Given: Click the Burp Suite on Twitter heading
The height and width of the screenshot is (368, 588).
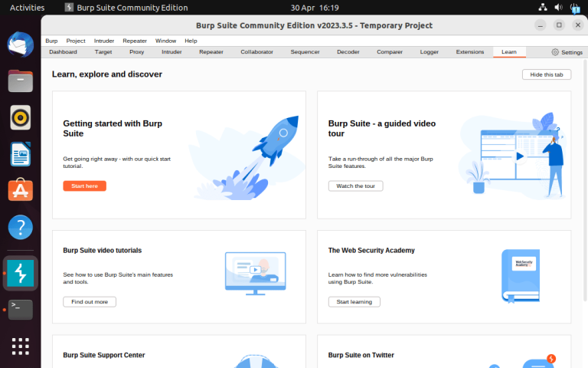Looking at the screenshot, I should point(361,355).
